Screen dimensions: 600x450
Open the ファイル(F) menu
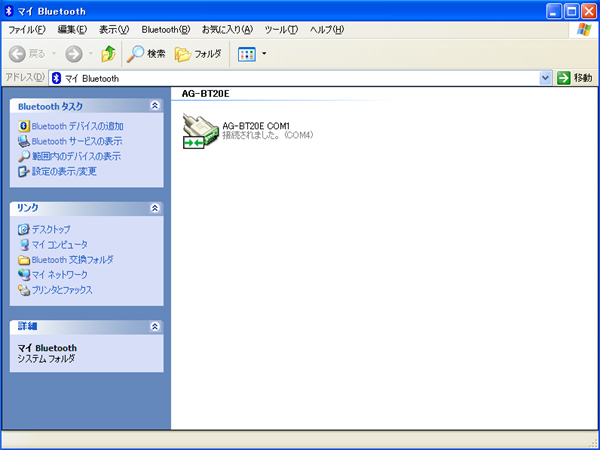click(x=27, y=29)
